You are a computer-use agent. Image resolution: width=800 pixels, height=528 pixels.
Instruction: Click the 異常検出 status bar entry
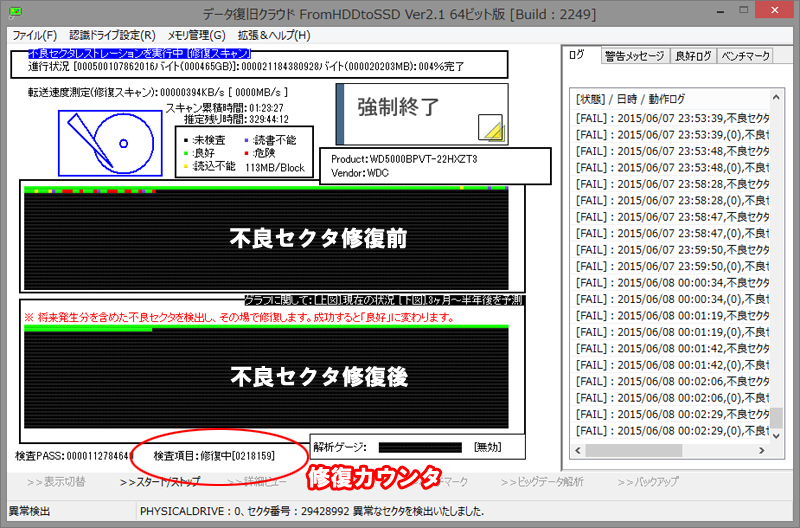[x=30, y=511]
